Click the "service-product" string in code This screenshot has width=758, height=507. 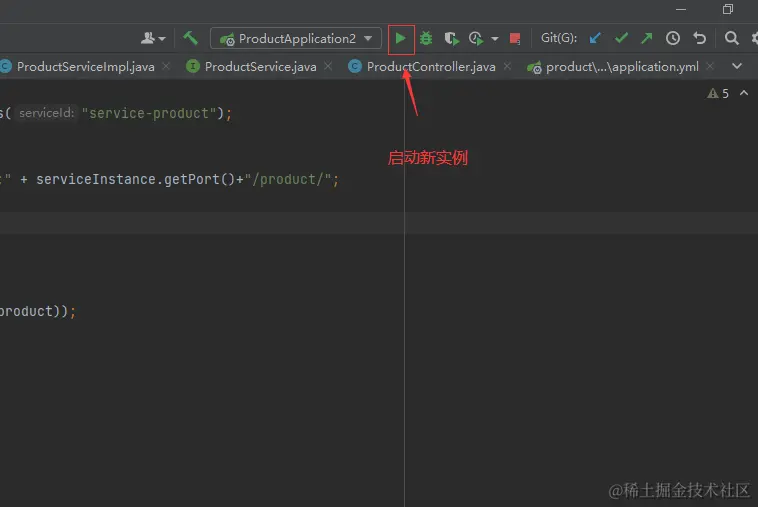coord(148,114)
